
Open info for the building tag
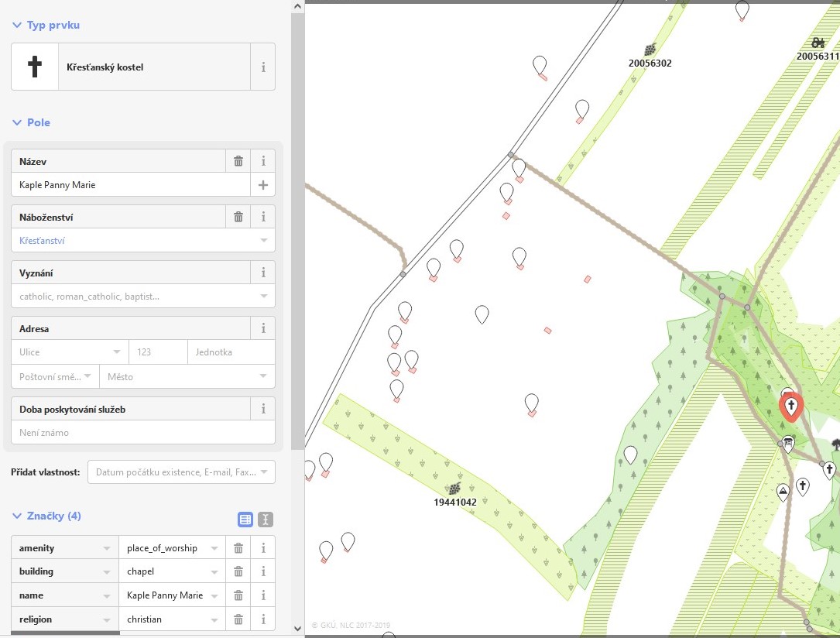tap(263, 571)
